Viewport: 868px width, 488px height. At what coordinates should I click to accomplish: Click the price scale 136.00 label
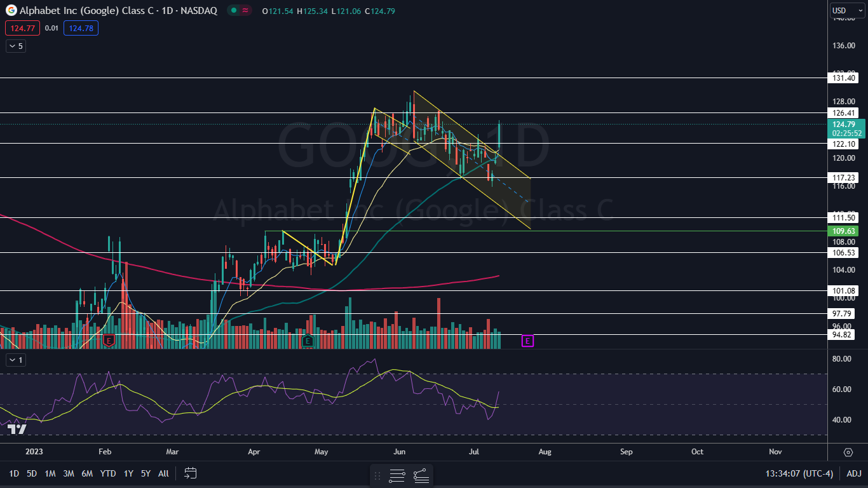[x=843, y=46]
